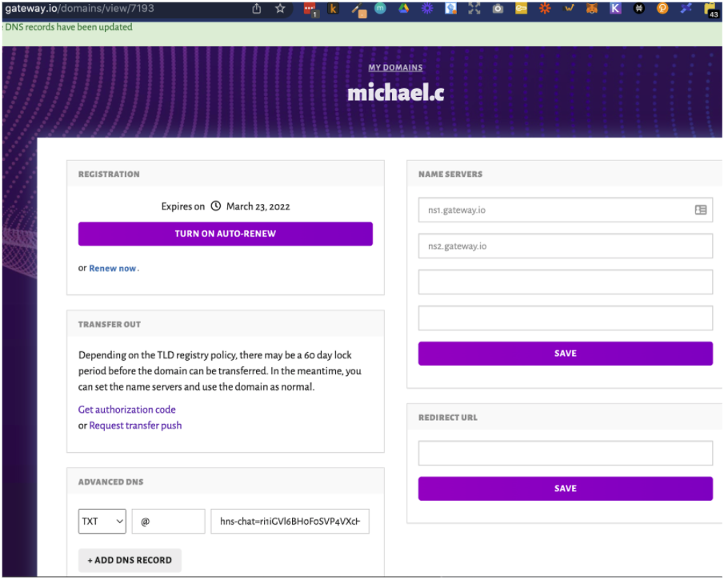Click the browser share page icon

(x=257, y=9)
